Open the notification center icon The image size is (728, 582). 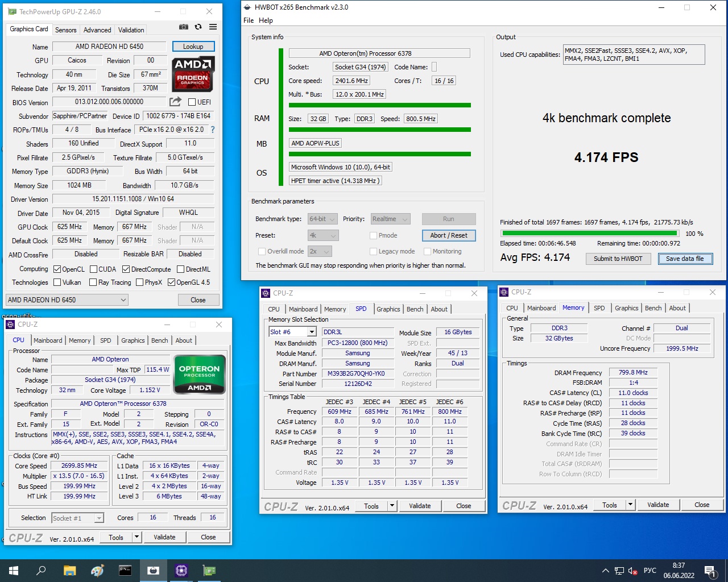[x=710, y=571]
